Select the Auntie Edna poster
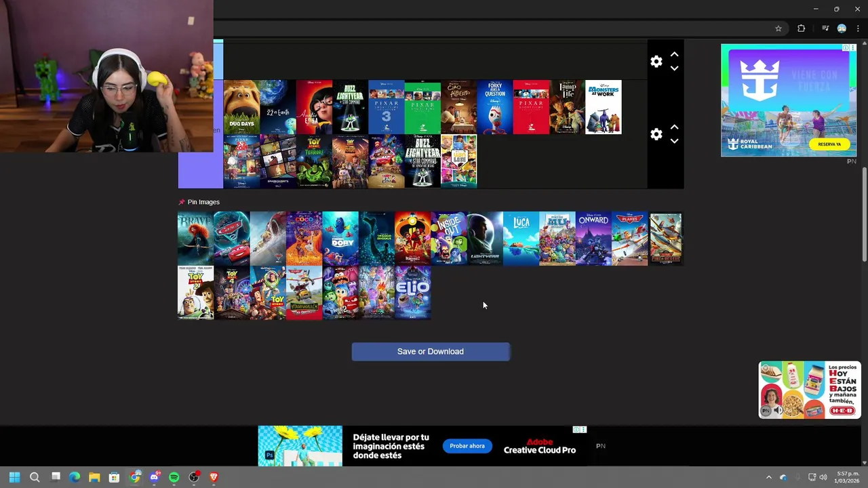 coord(314,107)
